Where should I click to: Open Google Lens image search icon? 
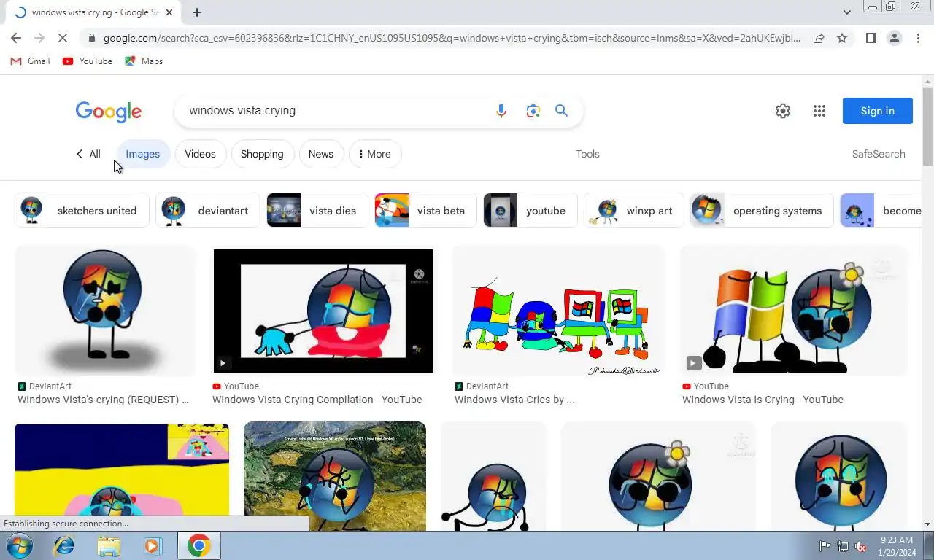pyautogui.click(x=533, y=111)
